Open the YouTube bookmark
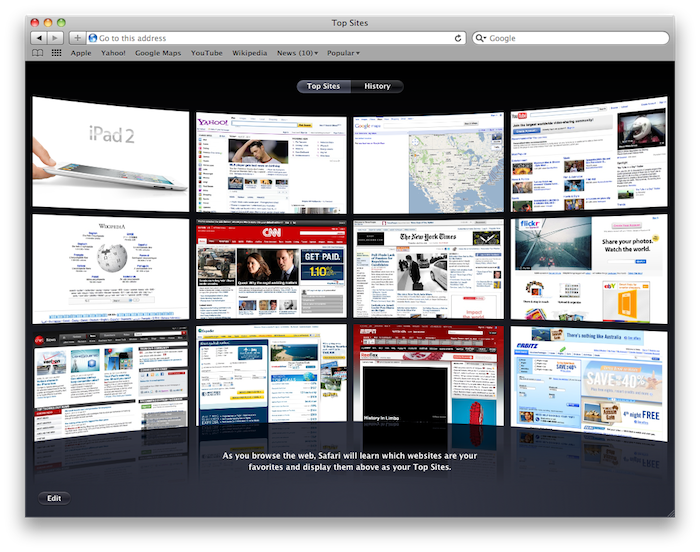Viewport: 700px width, 552px height. point(207,53)
